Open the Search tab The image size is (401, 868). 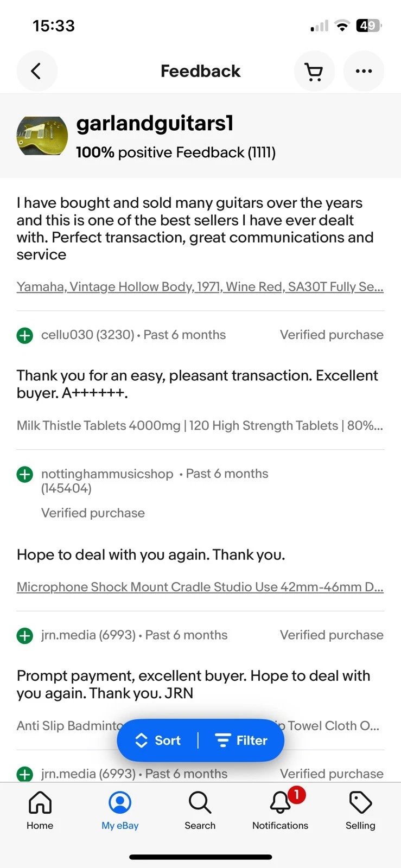point(200,810)
